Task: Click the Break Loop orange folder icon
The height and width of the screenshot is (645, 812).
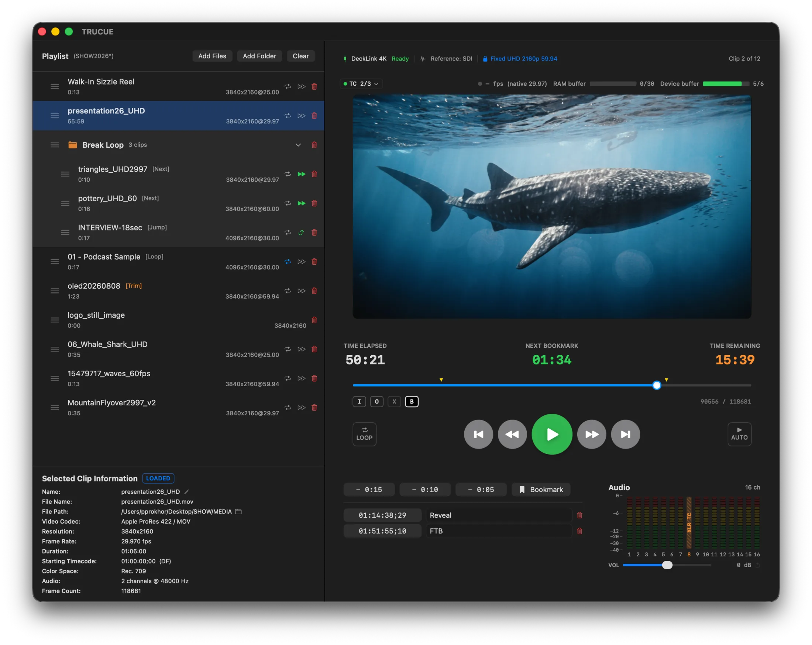Action: click(x=73, y=145)
